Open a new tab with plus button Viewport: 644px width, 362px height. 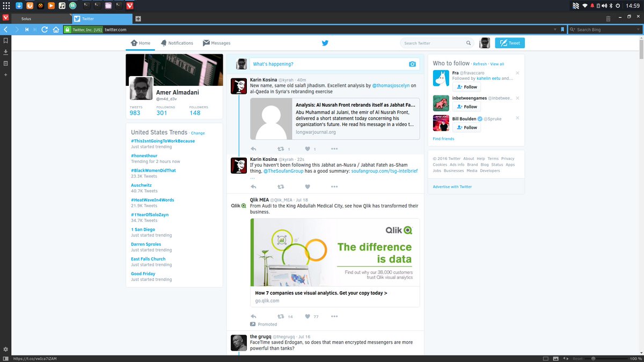click(138, 19)
